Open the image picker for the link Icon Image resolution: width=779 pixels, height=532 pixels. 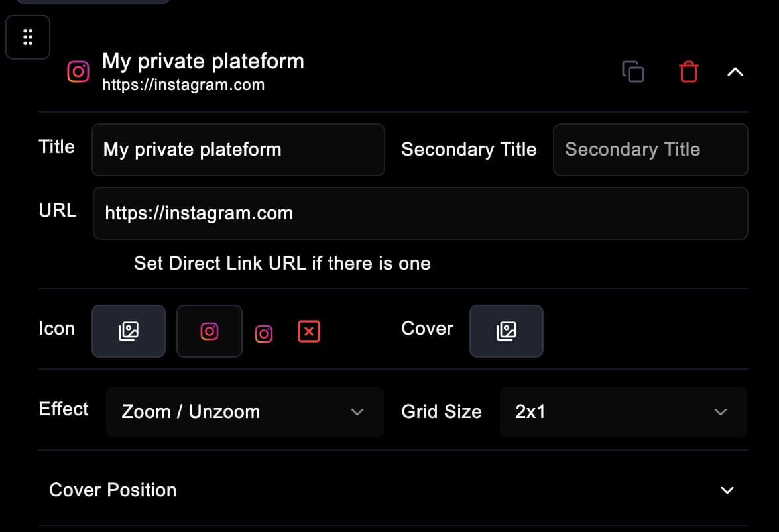pyautogui.click(x=128, y=331)
